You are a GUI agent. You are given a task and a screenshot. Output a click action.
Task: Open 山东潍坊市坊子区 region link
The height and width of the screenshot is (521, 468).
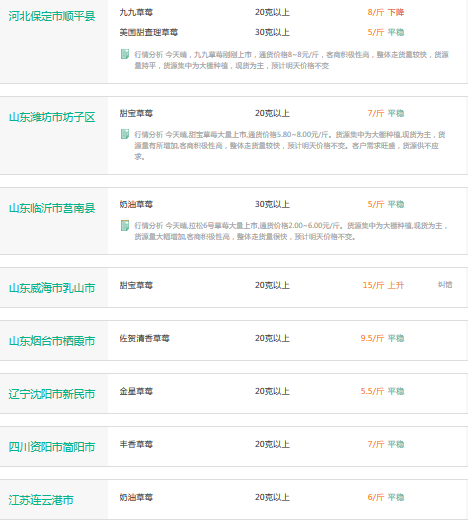point(52,117)
